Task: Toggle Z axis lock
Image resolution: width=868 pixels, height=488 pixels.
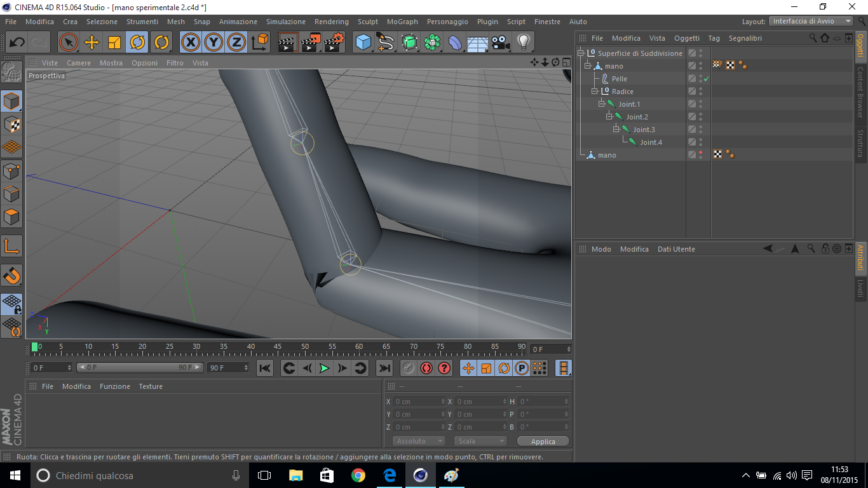Action: click(236, 43)
